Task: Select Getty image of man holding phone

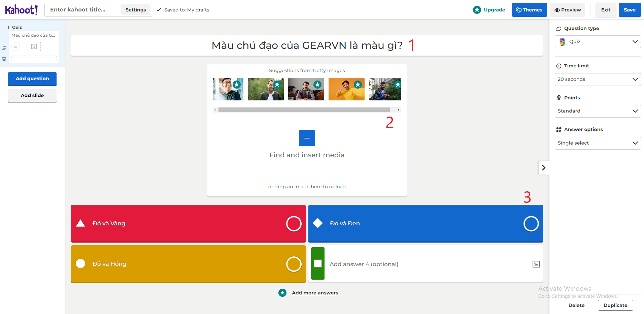Action: pyautogui.click(x=385, y=89)
